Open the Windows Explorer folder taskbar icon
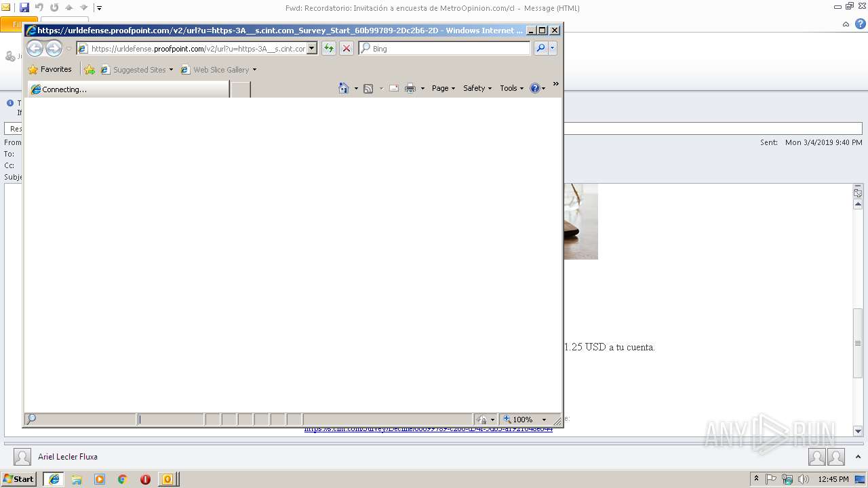 (77, 479)
